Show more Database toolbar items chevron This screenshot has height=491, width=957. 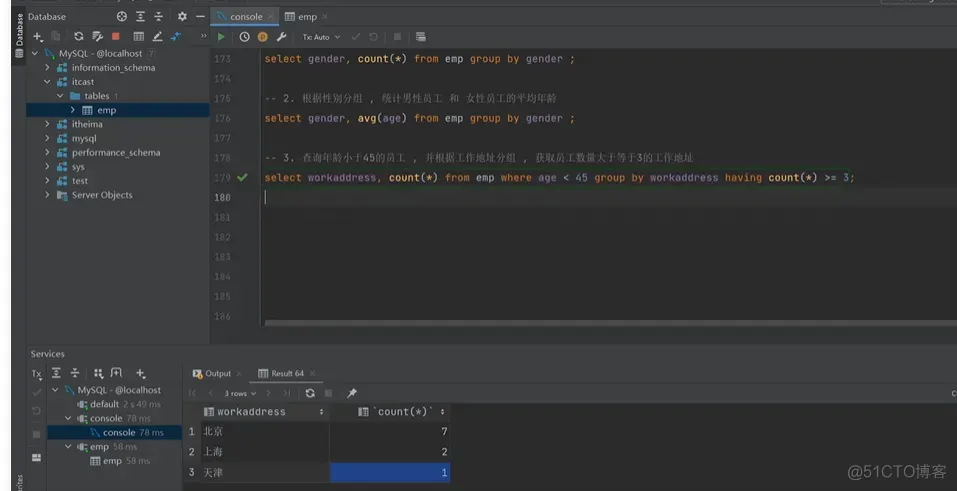tap(203, 37)
